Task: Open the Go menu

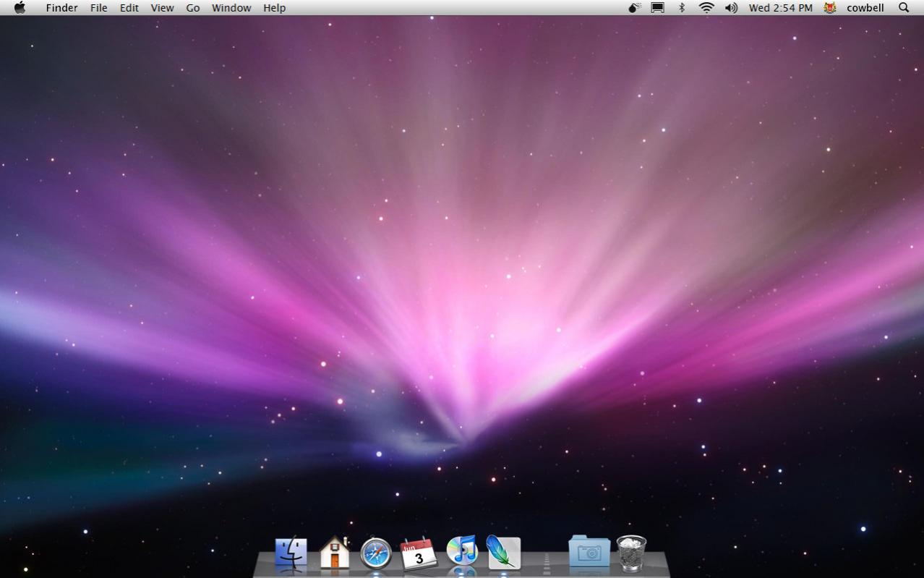Action: [193, 8]
